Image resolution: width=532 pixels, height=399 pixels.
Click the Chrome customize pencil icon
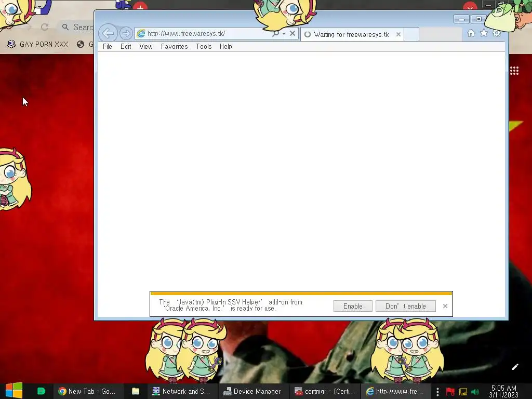click(x=515, y=367)
